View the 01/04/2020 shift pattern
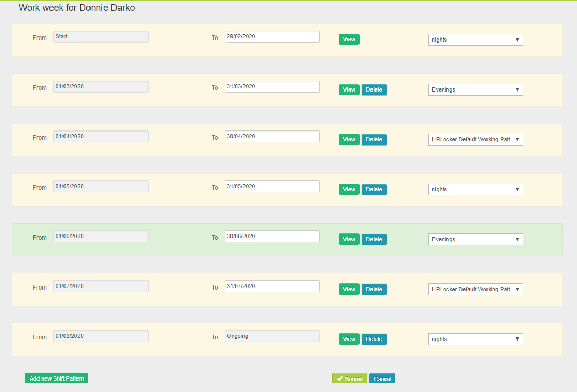This screenshot has width=577, height=392. tap(349, 139)
